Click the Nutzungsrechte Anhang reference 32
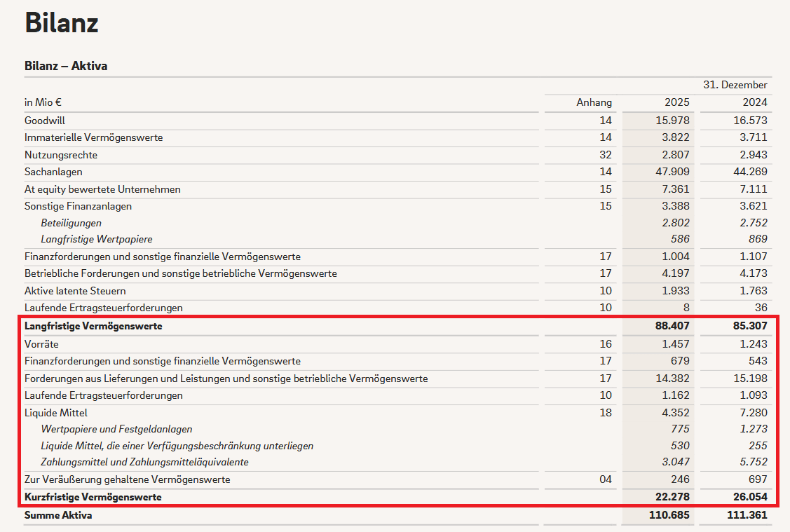The width and height of the screenshot is (790, 532). pyautogui.click(x=606, y=155)
